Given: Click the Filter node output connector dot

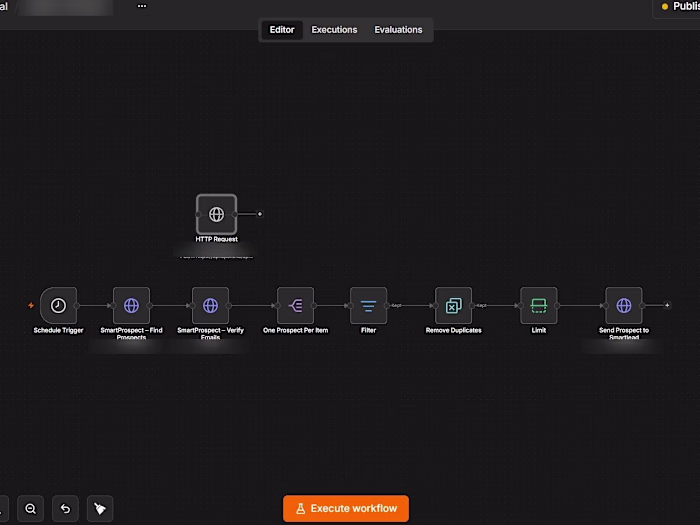Looking at the screenshot, I should (x=387, y=305).
